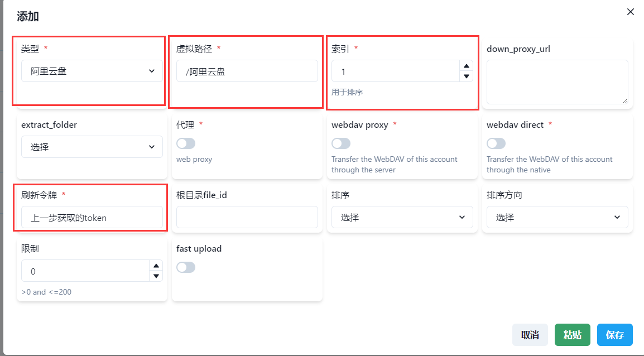Decrease the 限制 value using down arrow

156,275
